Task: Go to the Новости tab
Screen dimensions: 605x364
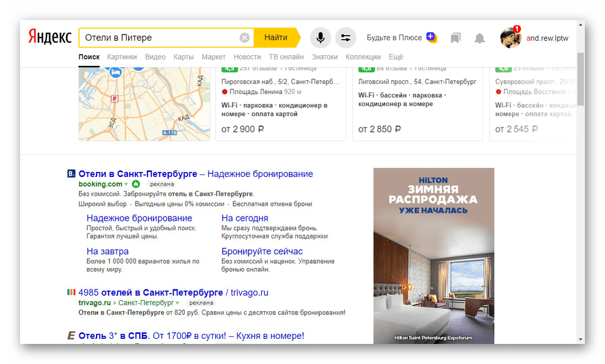Action: pyautogui.click(x=247, y=56)
